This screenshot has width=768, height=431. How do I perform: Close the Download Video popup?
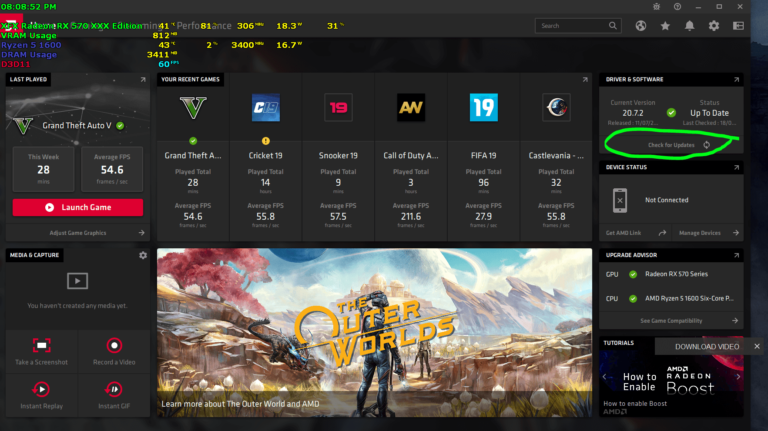[x=757, y=346]
